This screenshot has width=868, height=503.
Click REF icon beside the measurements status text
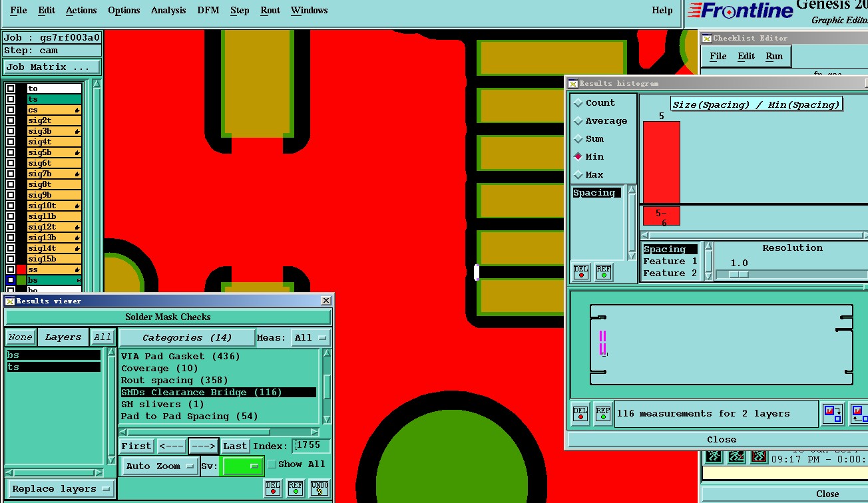(x=603, y=414)
